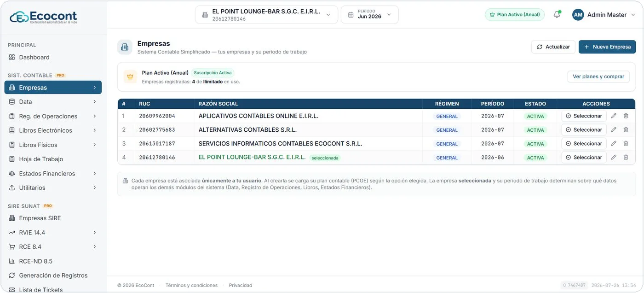Viewport: 644px width, 293px height.
Task: Delete SERVICIOS INFORMATICOS CONTABLES trash icon
Action: pyautogui.click(x=626, y=144)
